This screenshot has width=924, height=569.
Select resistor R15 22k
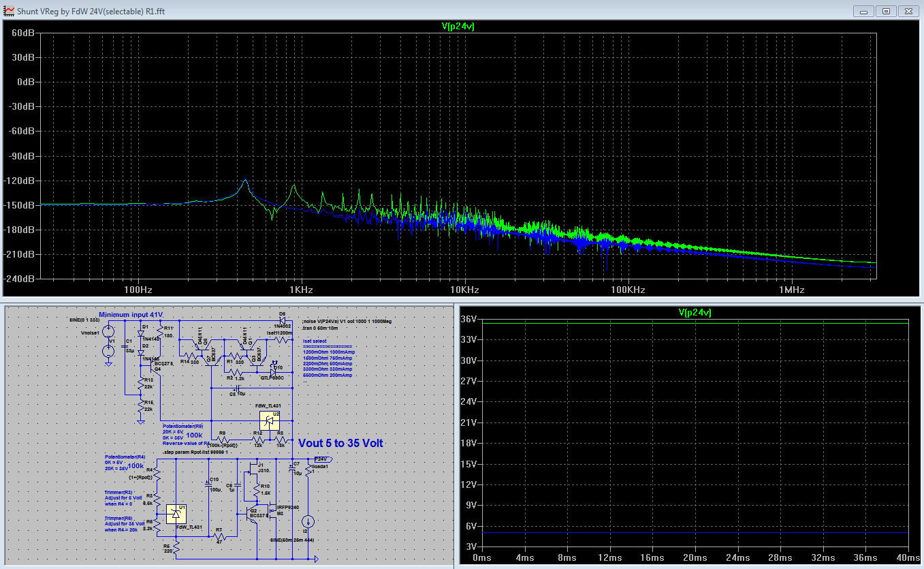click(141, 406)
